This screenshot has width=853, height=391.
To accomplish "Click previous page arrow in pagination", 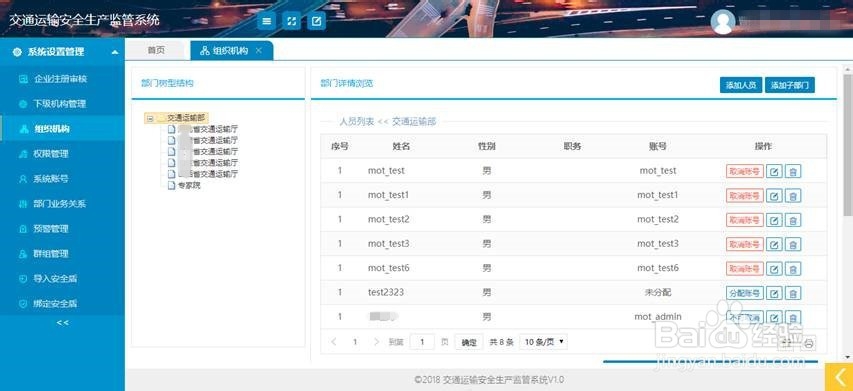I will (x=334, y=342).
